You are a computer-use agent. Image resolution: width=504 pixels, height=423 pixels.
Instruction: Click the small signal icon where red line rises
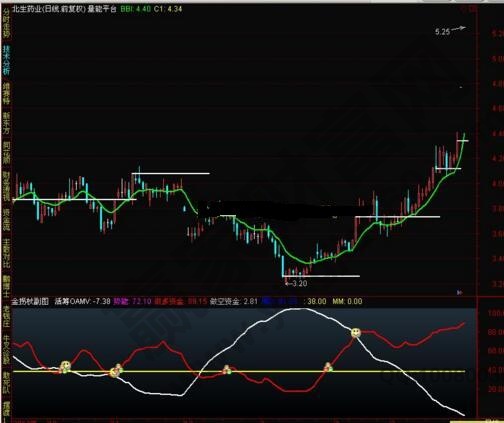coord(328,367)
